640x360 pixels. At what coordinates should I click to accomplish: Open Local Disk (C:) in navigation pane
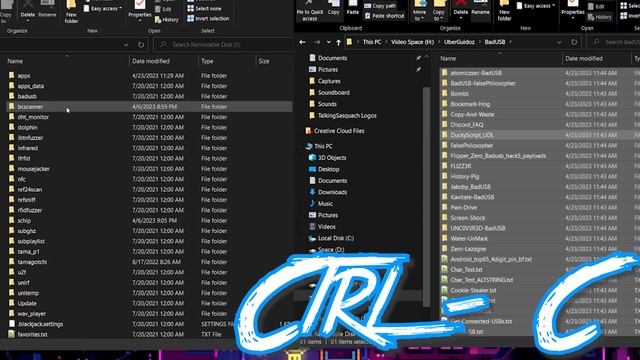pyautogui.click(x=331, y=238)
